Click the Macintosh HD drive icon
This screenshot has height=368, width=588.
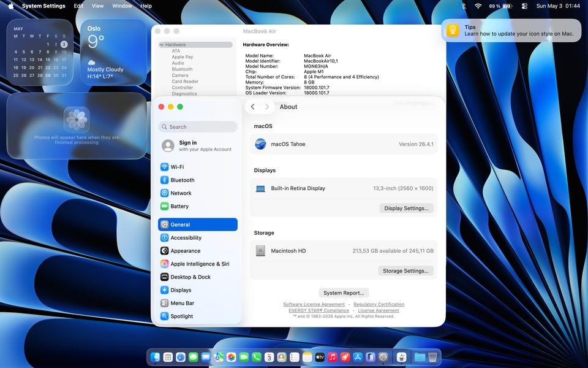260,250
